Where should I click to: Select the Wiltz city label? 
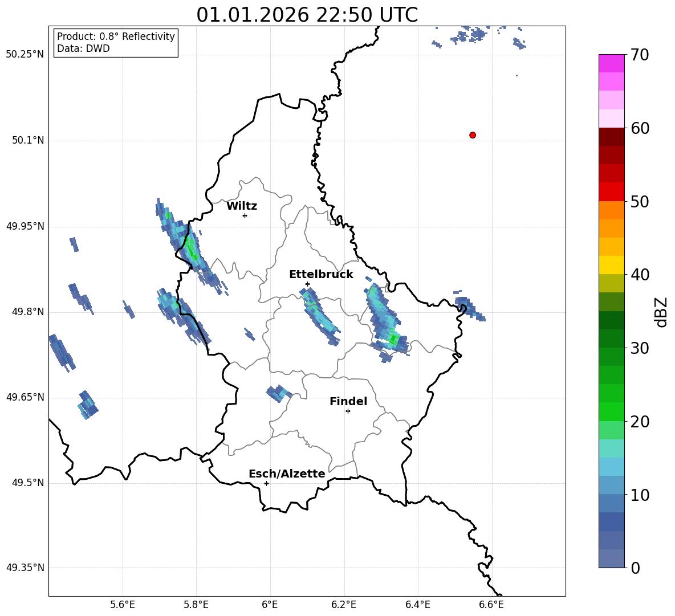[242, 206]
